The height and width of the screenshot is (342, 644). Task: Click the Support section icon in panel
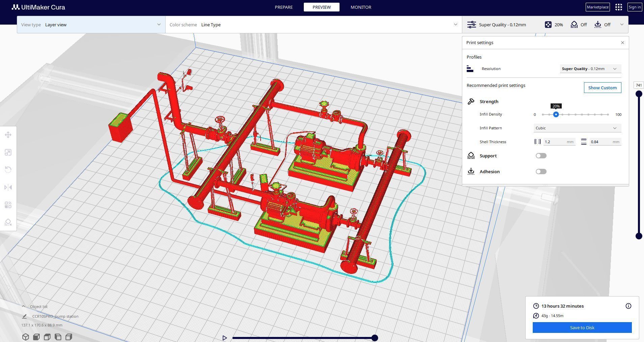coord(471,156)
